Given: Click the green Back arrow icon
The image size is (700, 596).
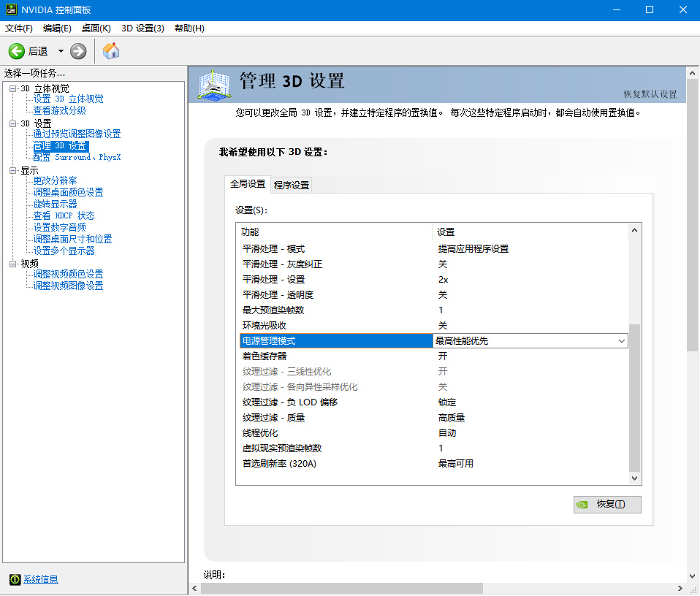Looking at the screenshot, I should [x=17, y=51].
